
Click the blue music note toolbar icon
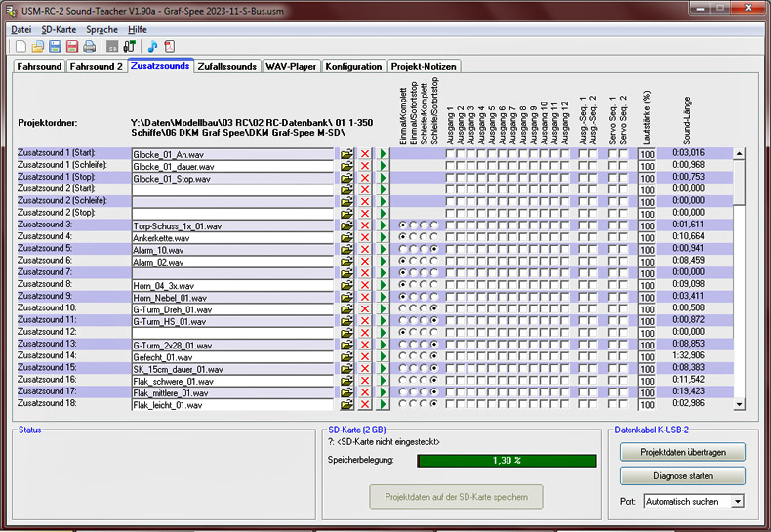(x=152, y=46)
